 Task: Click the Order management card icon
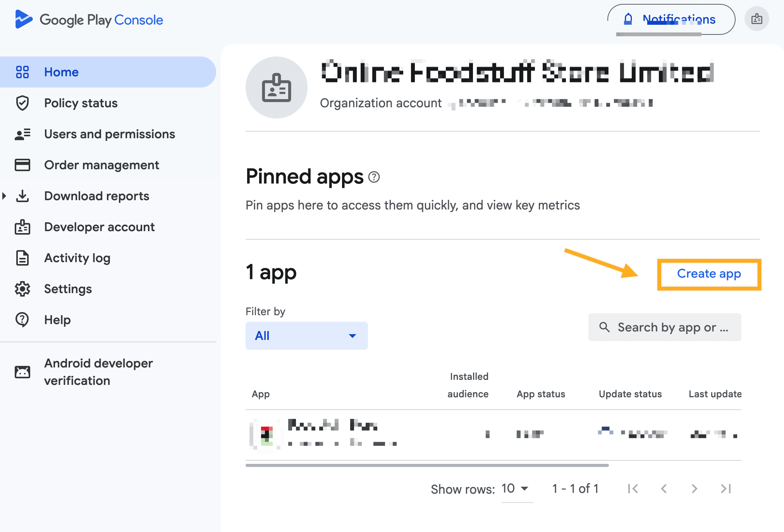point(22,165)
